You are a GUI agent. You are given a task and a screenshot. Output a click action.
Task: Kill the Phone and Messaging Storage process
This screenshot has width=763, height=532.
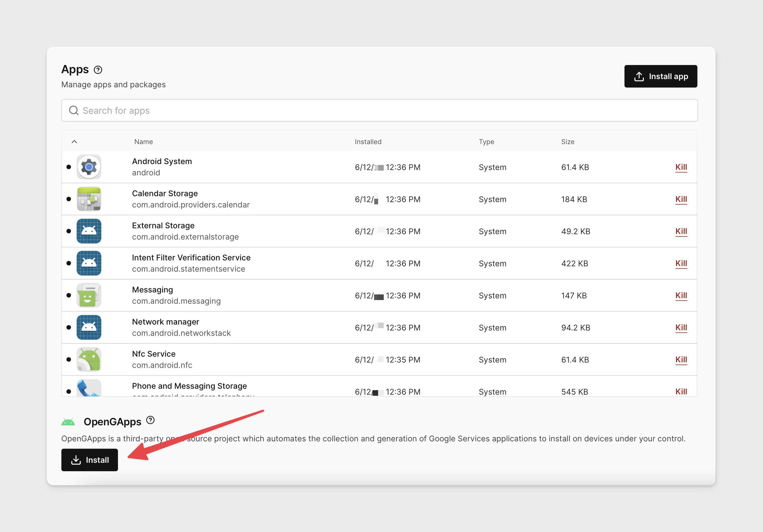pos(681,392)
